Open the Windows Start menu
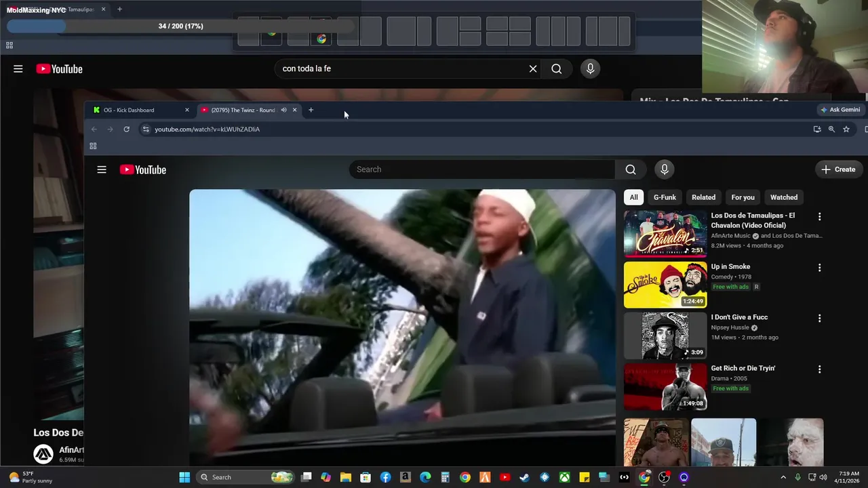 (x=184, y=477)
